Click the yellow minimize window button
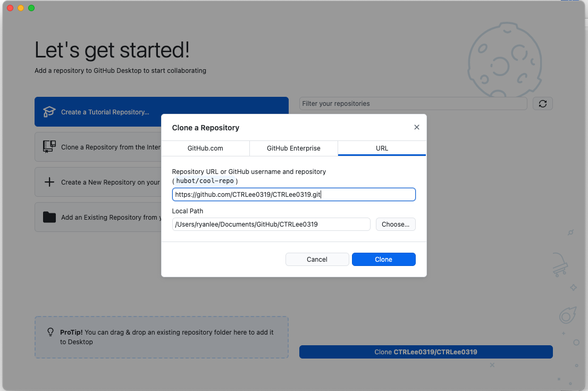The image size is (588, 391). (x=21, y=8)
